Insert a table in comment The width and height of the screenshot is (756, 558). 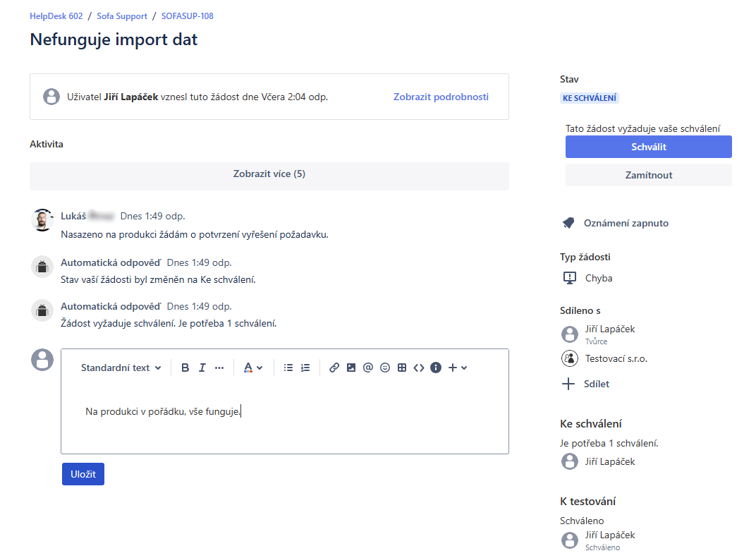tap(402, 368)
